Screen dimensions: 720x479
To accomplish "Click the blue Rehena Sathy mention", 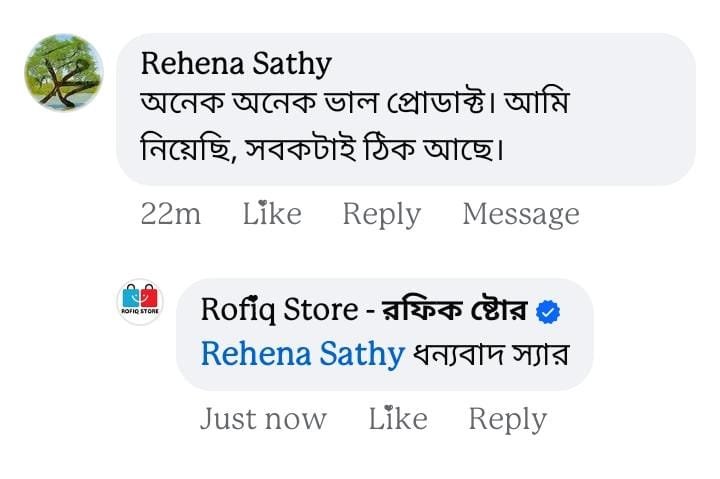I will (x=303, y=354).
